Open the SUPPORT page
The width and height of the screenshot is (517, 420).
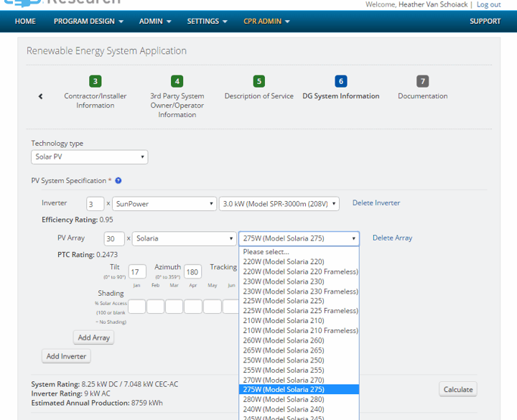485,22
